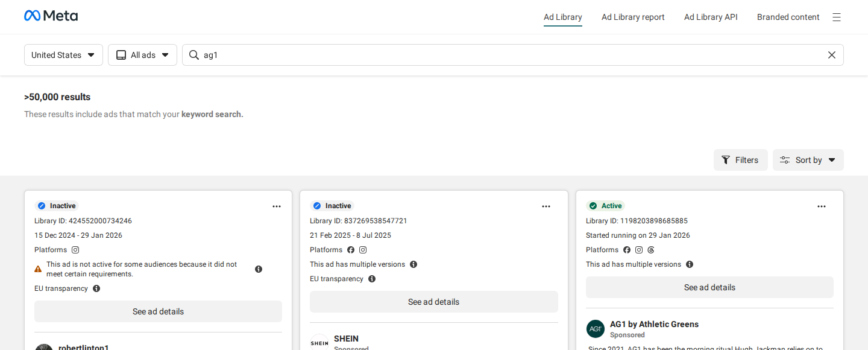This screenshot has width=868, height=350.
Task: Click EU transparency info icon on first card
Action: click(x=96, y=288)
